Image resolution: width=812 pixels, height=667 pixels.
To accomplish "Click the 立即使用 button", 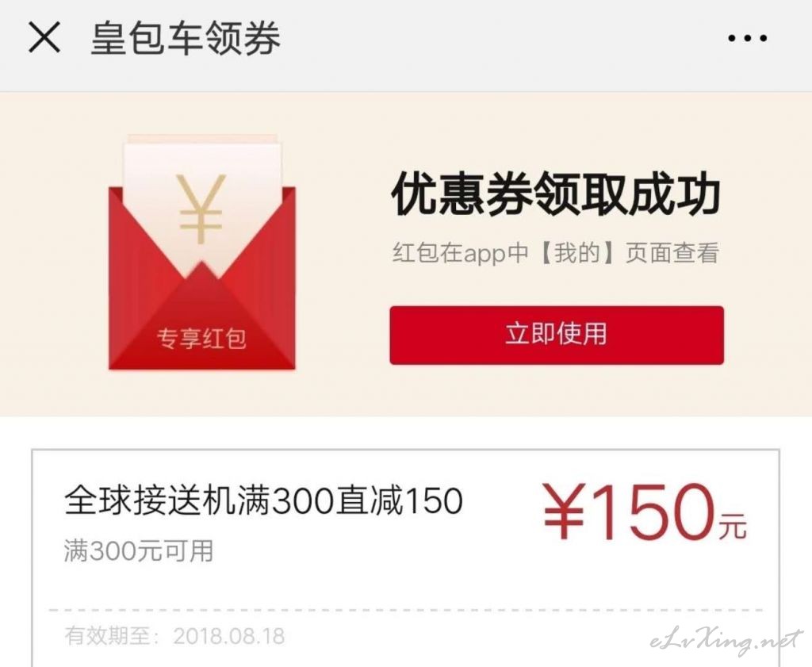I will coord(557,335).
